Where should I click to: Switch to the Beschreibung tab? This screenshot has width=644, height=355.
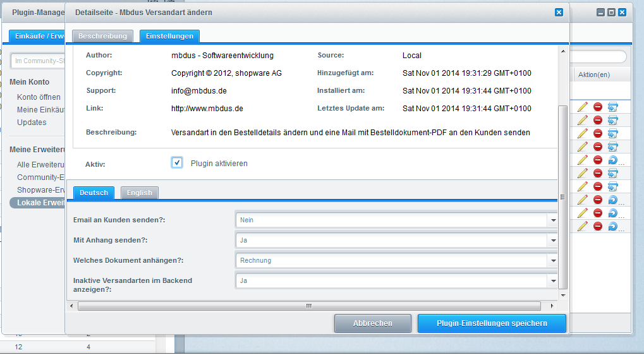click(103, 36)
